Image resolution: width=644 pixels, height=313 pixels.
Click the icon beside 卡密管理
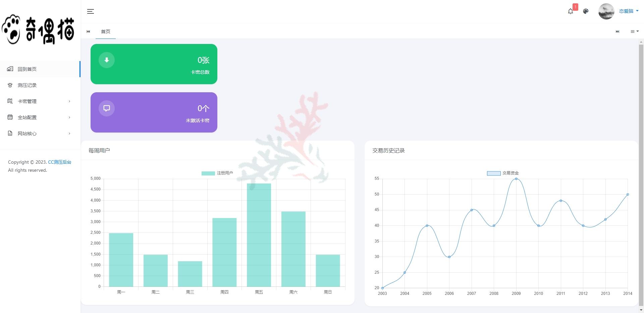click(x=10, y=101)
